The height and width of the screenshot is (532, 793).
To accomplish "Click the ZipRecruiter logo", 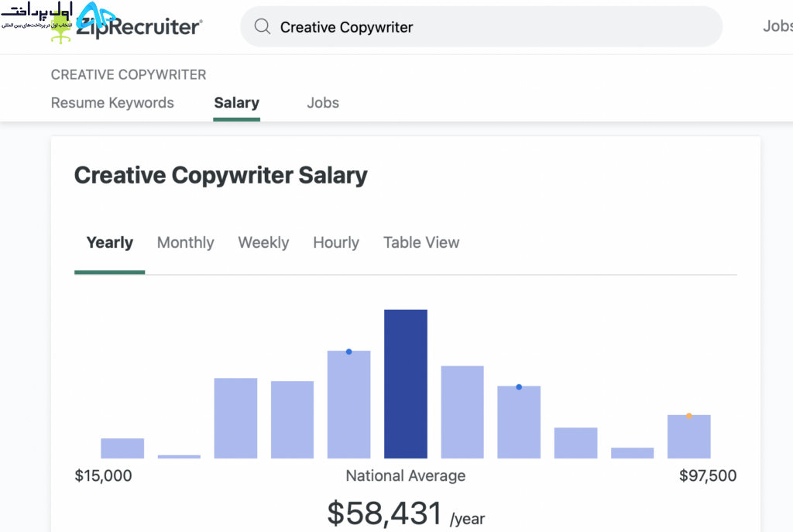I will (x=139, y=26).
